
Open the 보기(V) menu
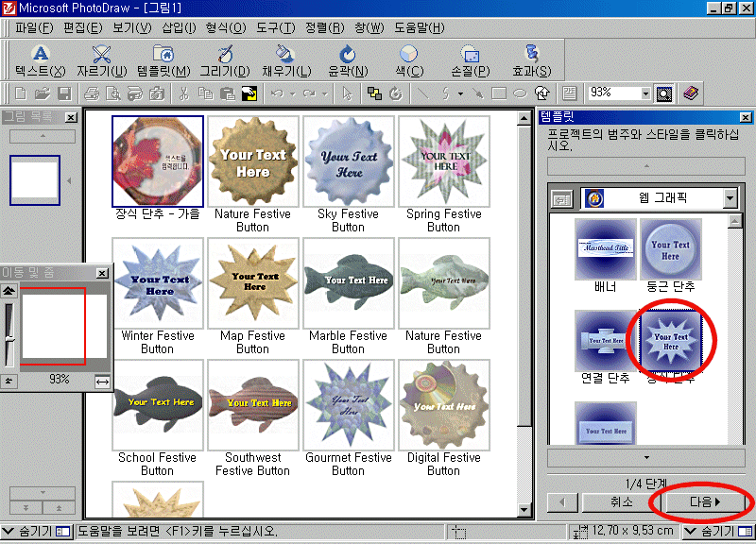[131, 28]
